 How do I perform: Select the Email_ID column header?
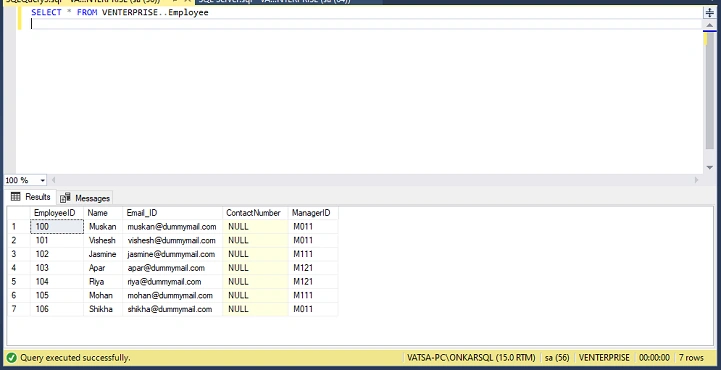click(172, 213)
